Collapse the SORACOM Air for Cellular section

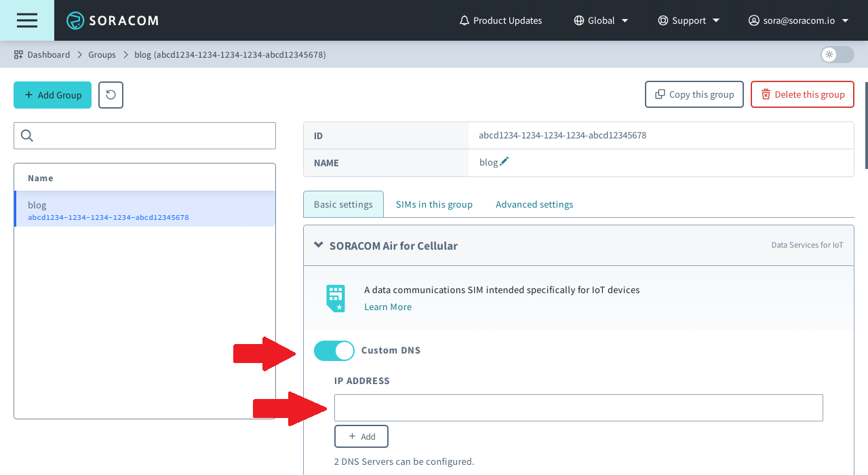[x=319, y=246]
